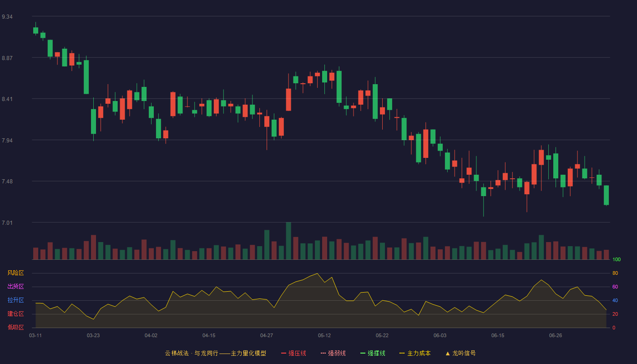Image resolution: width=637 pixels, height=364 pixels.
Task: Click the 80 indicator scale value
Action: click(x=615, y=273)
